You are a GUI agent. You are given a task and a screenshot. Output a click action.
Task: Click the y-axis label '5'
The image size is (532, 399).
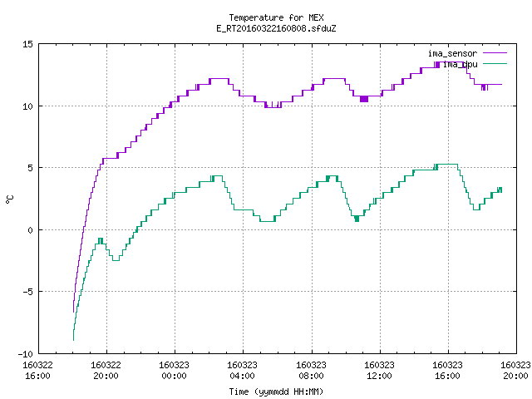point(30,168)
